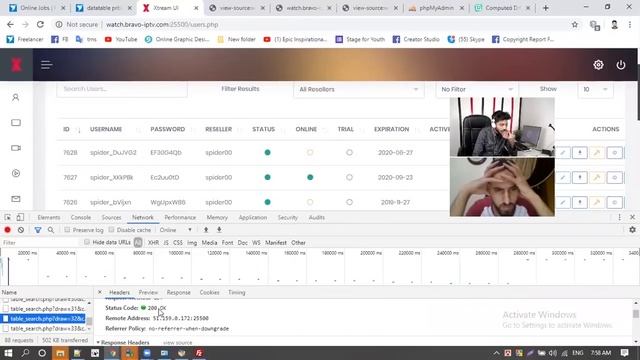Open the Application tab in DevTools
This screenshot has width=640, height=360.
pyautogui.click(x=253, y=218)
